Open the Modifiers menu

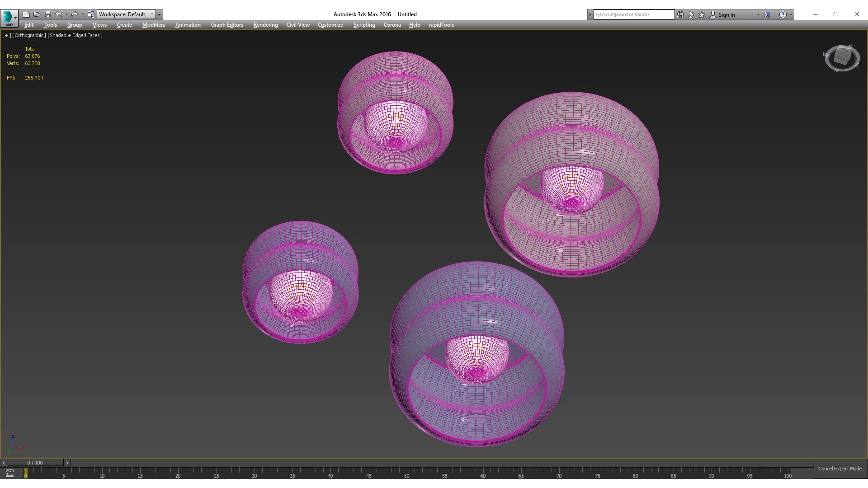click(x=154, y=25)
